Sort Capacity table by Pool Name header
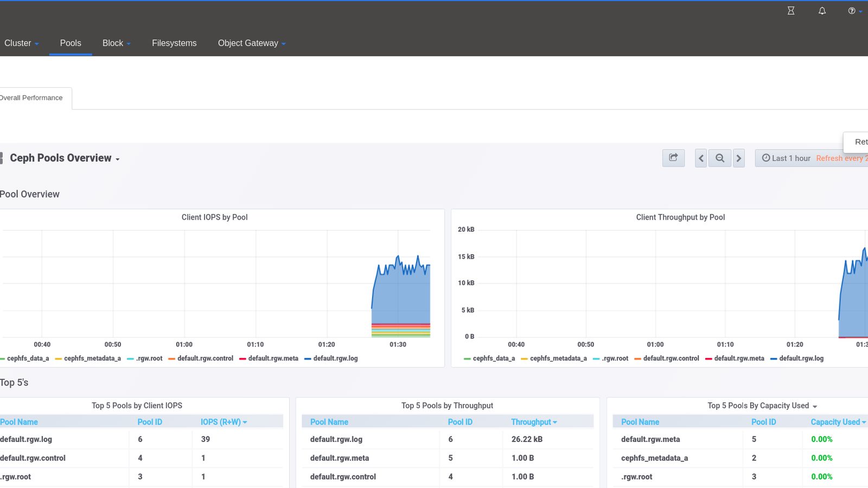Screen dimensions: 868x488 pos(640,422)
